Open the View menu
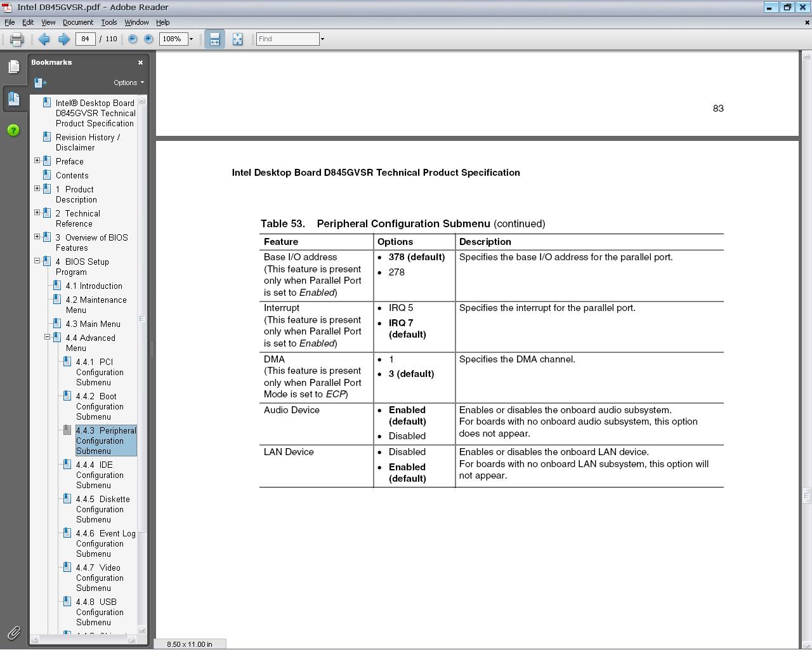 tap(48, 22)
